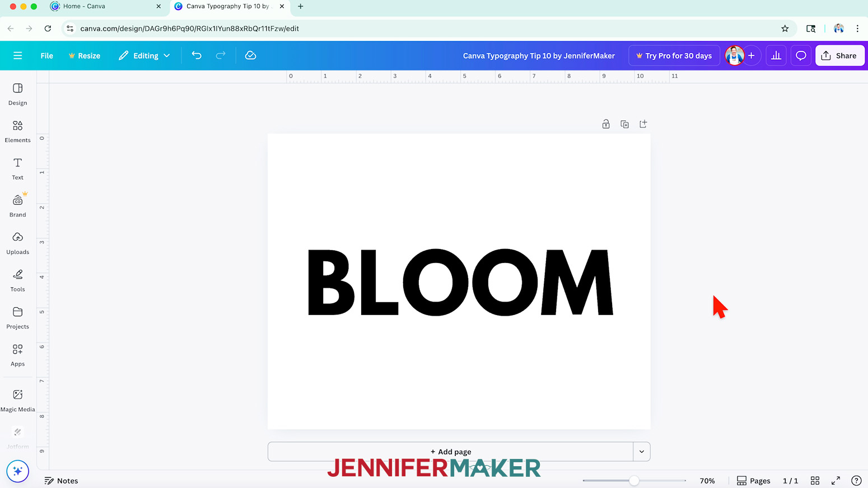The image size is (868, 488).
Task: Open the comments speech bubble
Action: coord(801,55)
